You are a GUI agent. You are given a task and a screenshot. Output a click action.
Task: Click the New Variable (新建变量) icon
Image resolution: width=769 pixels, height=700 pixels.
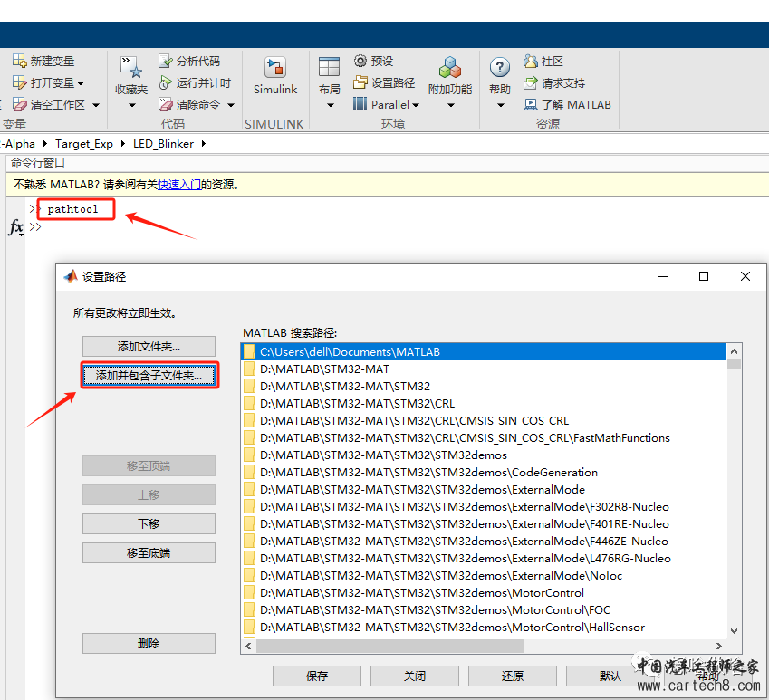[19, 61]
